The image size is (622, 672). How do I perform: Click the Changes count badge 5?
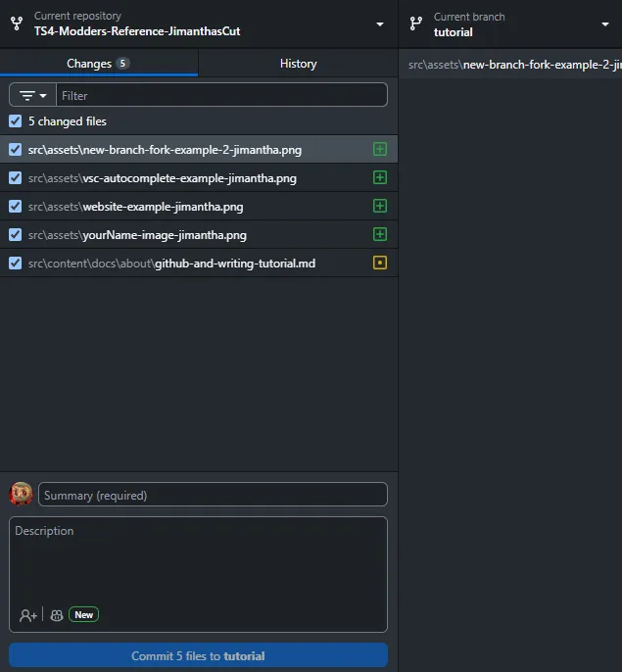coord(122,64)
